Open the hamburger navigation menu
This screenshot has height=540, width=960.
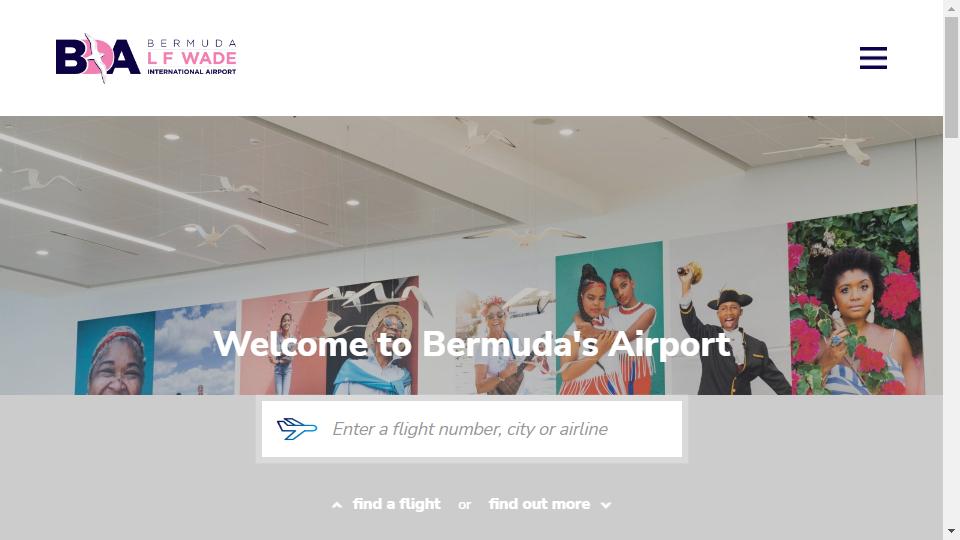click(x=873, y=58)
